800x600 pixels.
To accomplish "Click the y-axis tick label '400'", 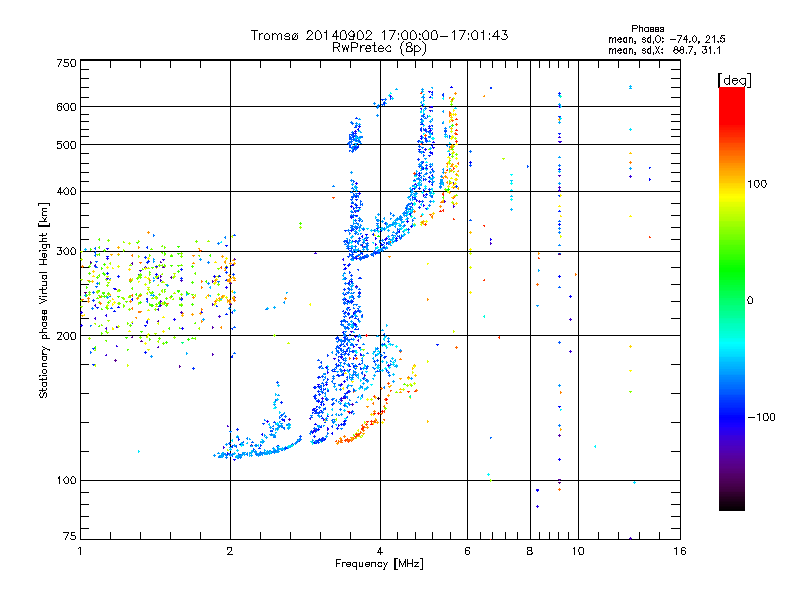I will click(66, 192).
